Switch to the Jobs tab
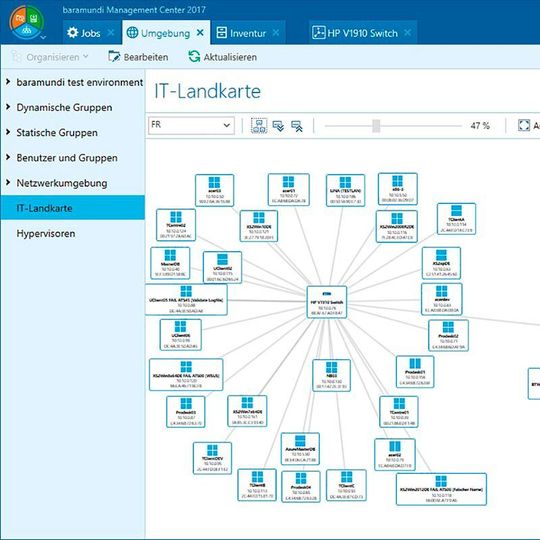Screen dimensions: 540x540 point(91,33)
